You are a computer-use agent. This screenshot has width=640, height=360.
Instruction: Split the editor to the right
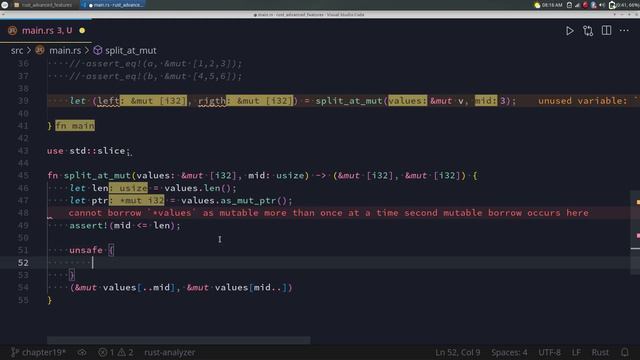click(607, 31)
